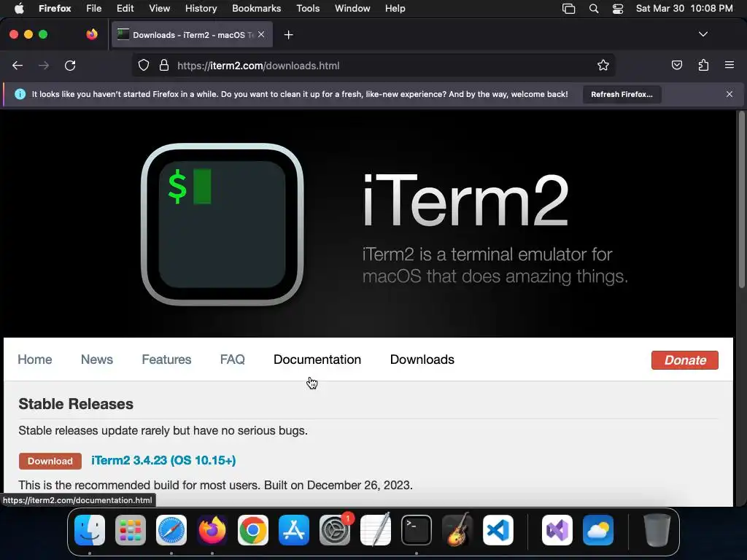Click the forward navigation arrow
The width and height of the screenshot is (747, 560).
43,66
